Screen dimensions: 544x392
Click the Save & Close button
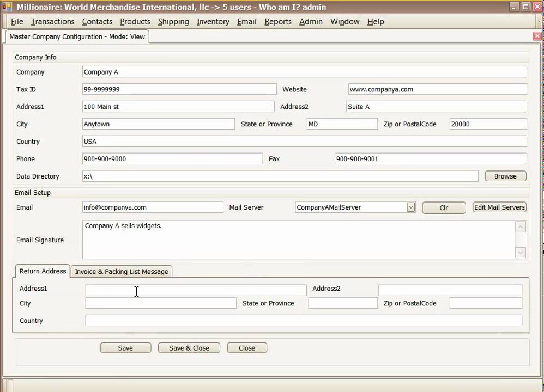(x=189, y=348)
